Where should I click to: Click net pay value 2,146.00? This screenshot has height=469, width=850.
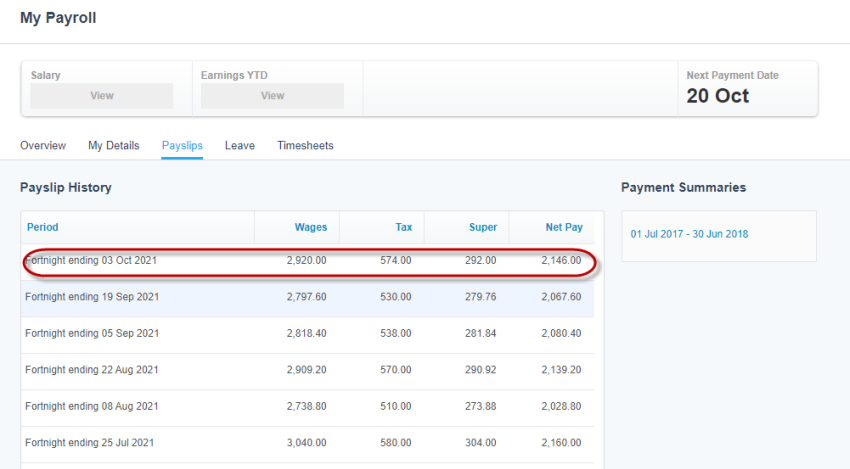coord(561,261)
